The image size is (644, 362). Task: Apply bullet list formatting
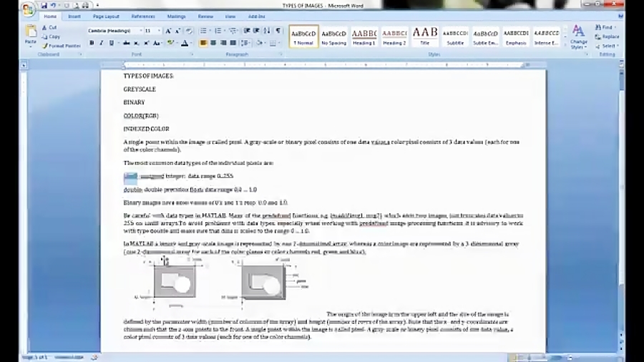[x=203, y=31]
